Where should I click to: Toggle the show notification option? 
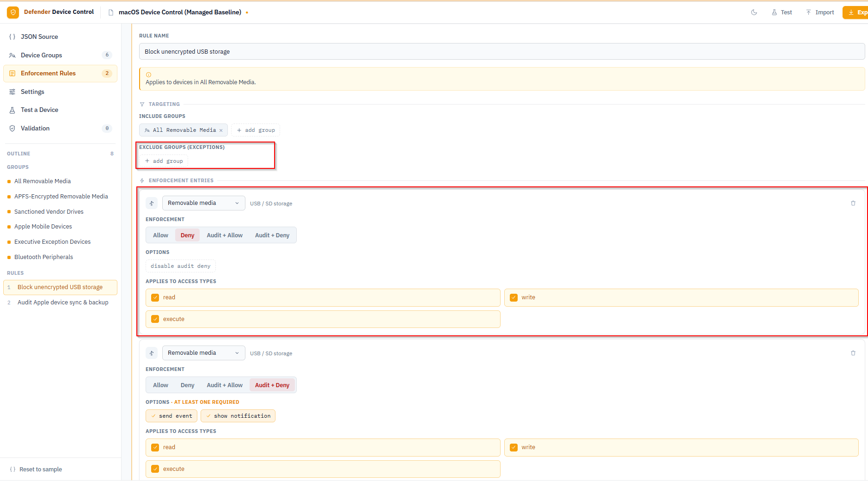pos(238,416)
